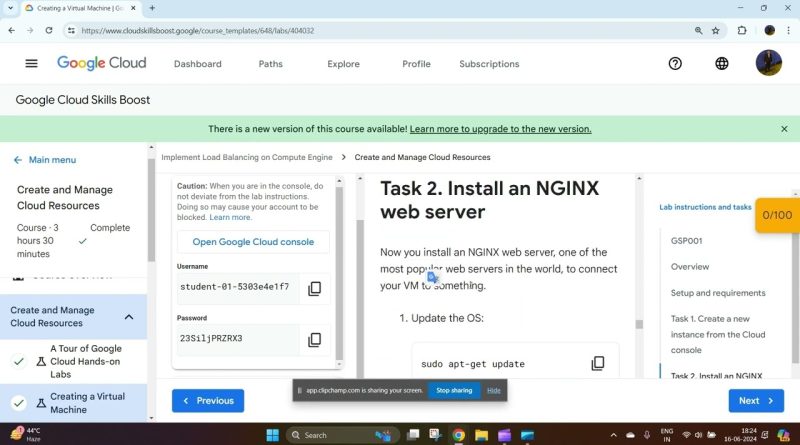
Task: Click the ENG IN language indicator
Action: pos(666,435)
